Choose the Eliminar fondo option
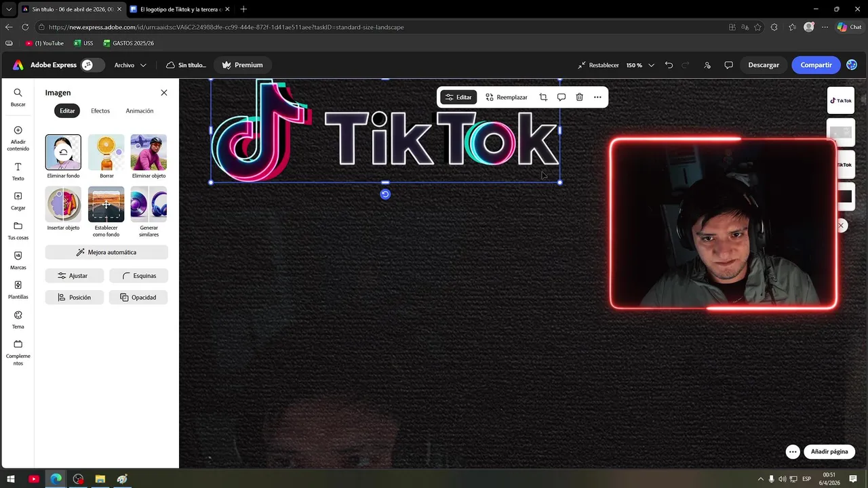This screenshot has width=868, height=488. (x=63, y=157)
